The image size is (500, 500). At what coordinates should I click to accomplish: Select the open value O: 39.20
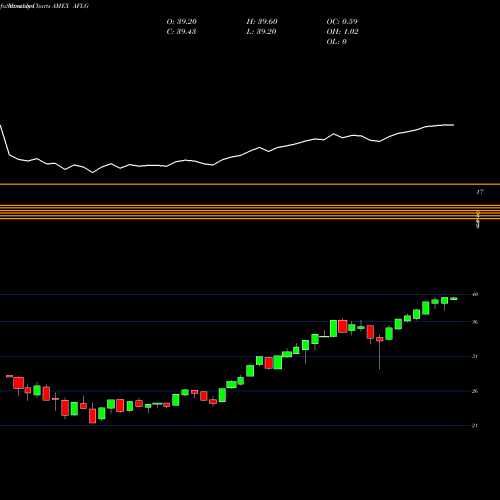(x=182, y=22)
